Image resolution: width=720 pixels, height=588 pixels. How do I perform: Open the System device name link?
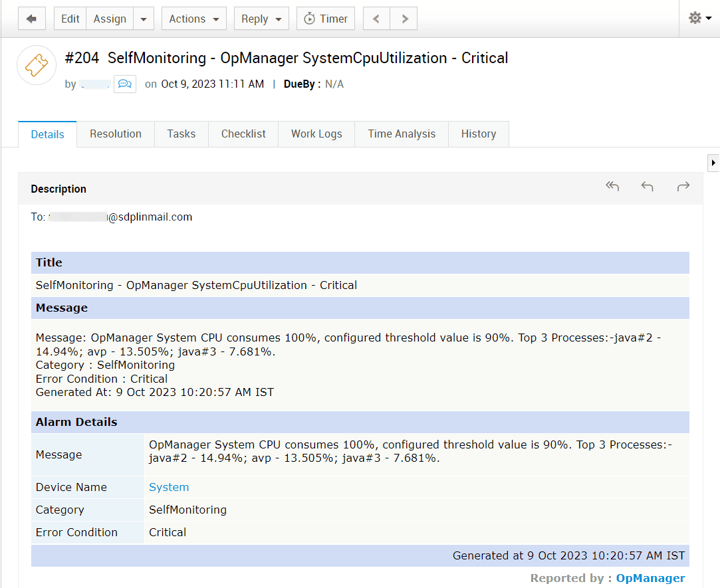(x=168, y=487)
